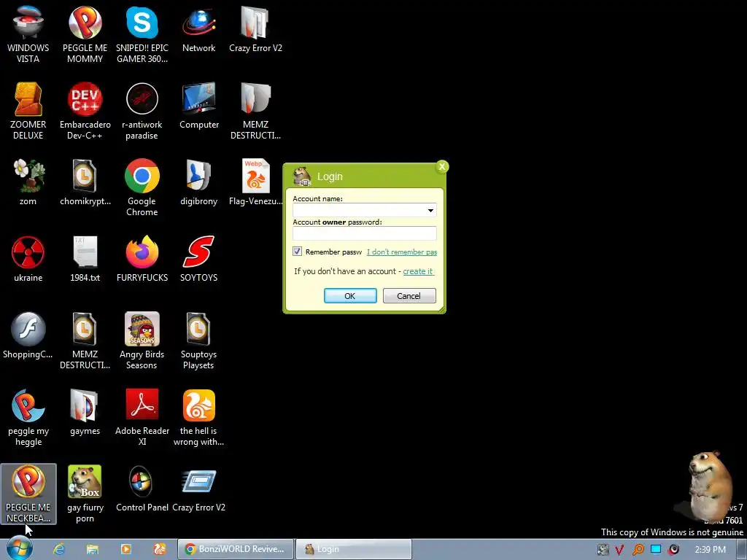Expand the Account name dropdown arrow
This screenshot has width=747, height=560.
tap(430, 211)
